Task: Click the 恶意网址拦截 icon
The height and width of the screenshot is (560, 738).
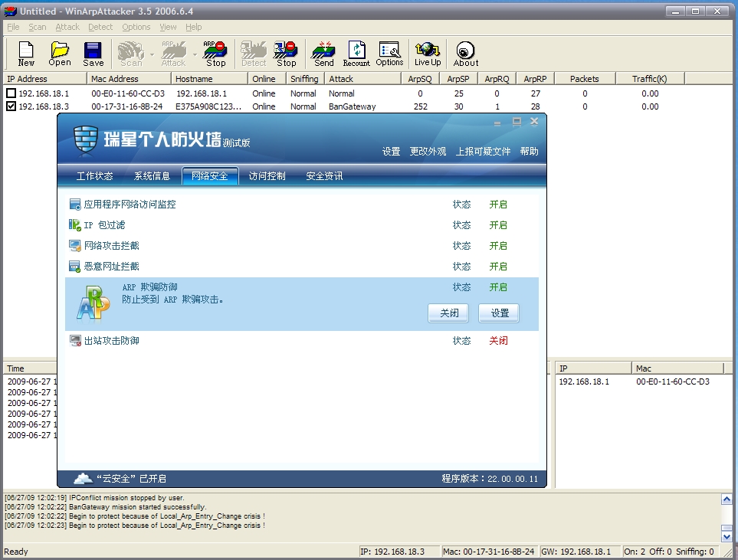Action: click(x=75, y=267)
